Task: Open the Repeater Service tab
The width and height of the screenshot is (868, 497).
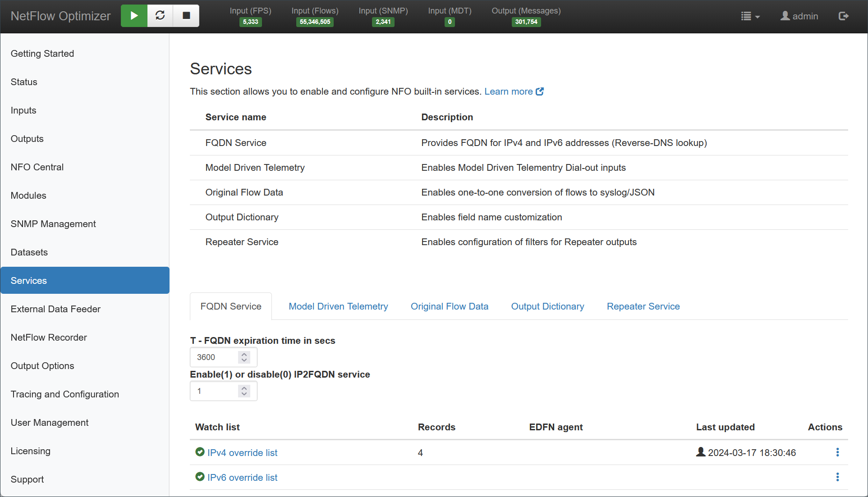Action: point(643,306)
